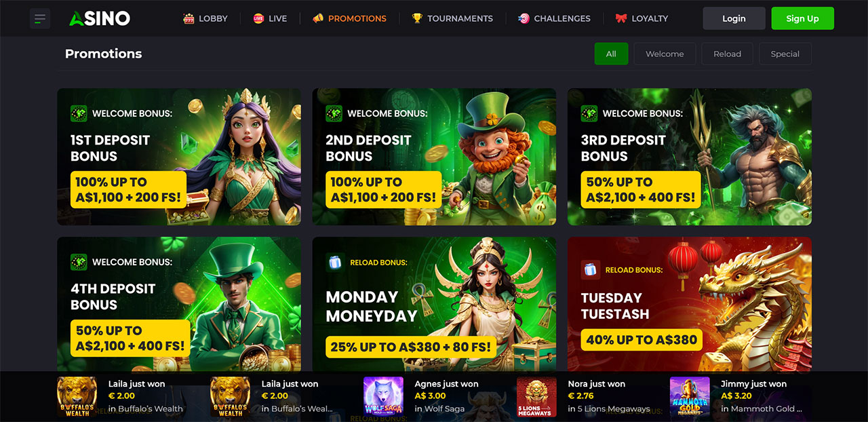Click the Loyalty ribbon bow icon
The image size is (868, 422).
(x=621, y=18)
